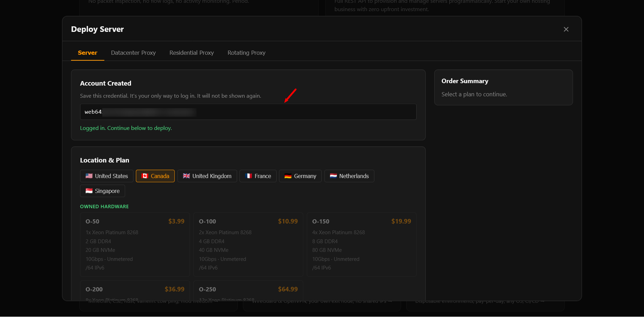Click the Netherlands flag icon
This screenshot has height=317, width=644.
coord(333,176)
